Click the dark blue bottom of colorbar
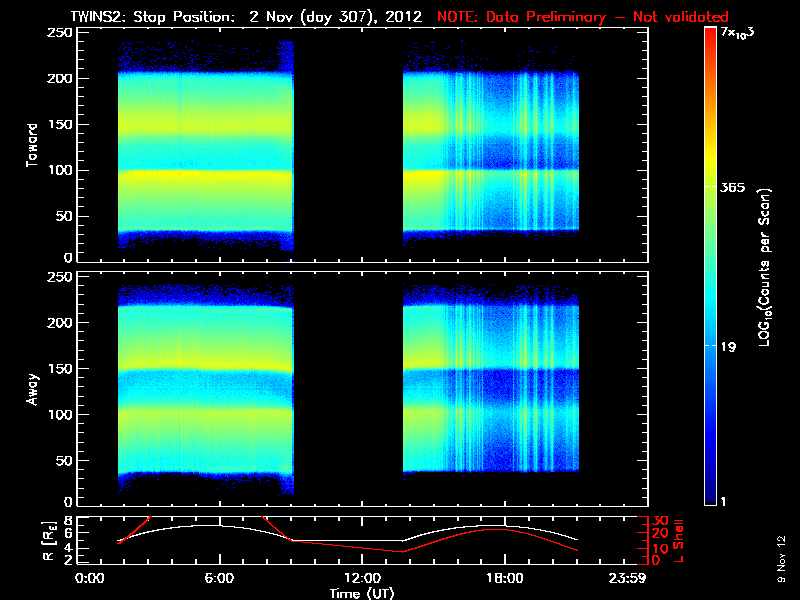This screenshot has width=800, height=600. [x=711, y=495]
